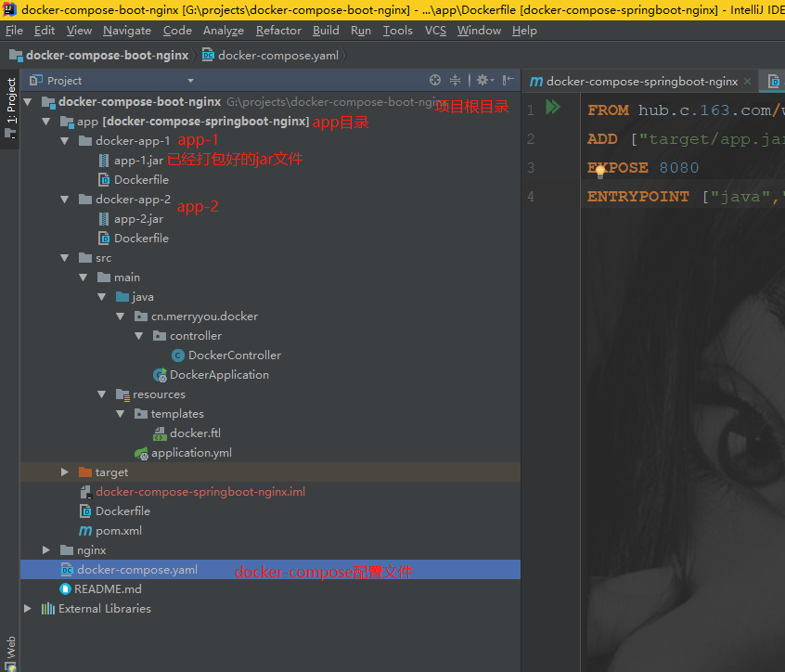
Task: Open the Refactor menu
Action: (278, 31)
